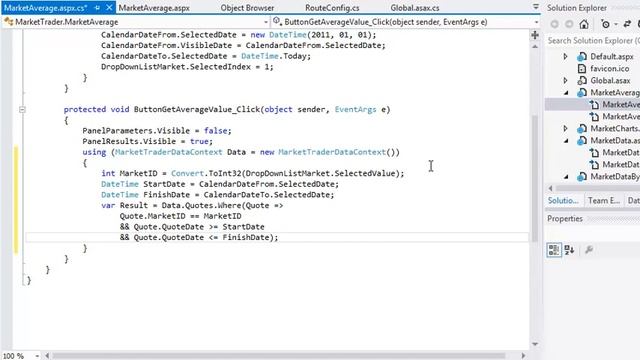Click the Global.asax file icon
The image size is (640, 360).
(582, 80)
